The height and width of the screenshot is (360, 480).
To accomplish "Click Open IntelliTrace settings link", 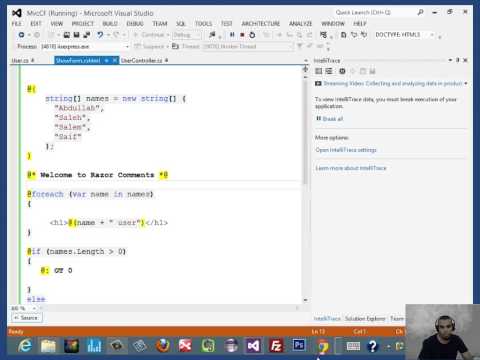I will tap(346, 150).
